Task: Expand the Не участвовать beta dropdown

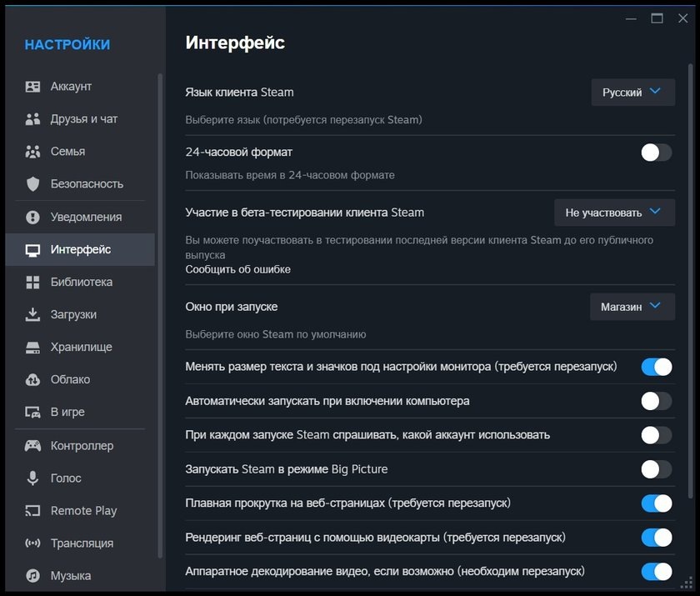Action: pos(614,213)
